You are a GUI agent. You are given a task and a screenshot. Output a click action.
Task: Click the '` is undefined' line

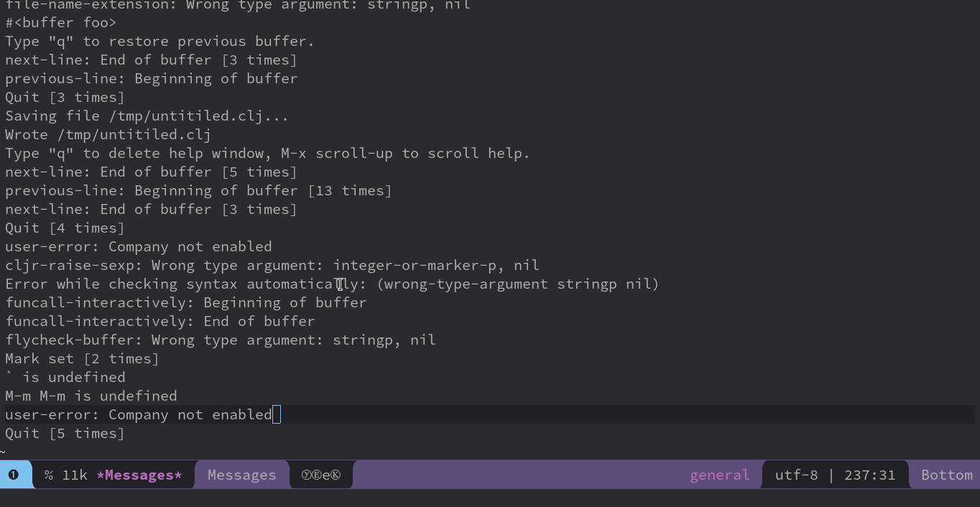pos(65,377)
